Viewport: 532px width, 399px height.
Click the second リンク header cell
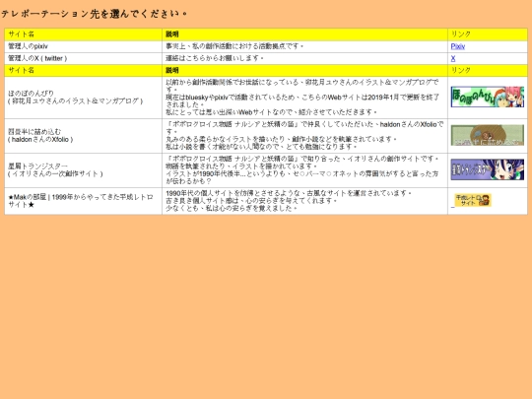(x=488, y=71)
